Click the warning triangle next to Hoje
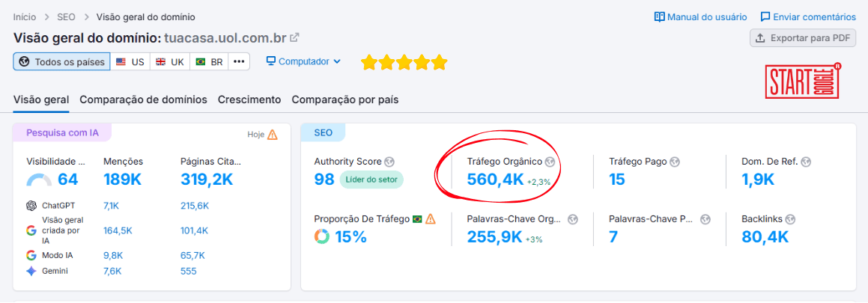This screenshot has width=868, height=303. tap(272, 135)
